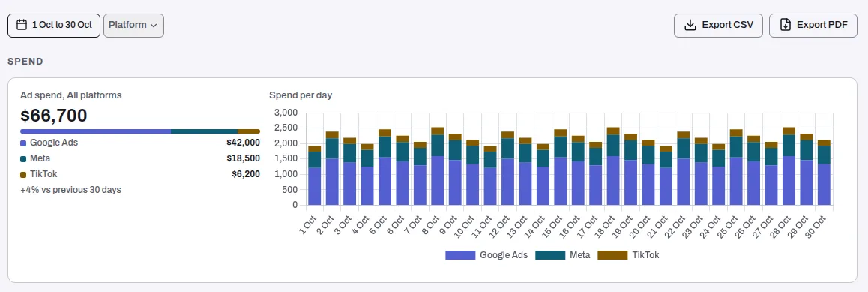Click the 1 Oct bar in chart
The image size is (868, 292).
pyautogui.click(x=314, y=176)
